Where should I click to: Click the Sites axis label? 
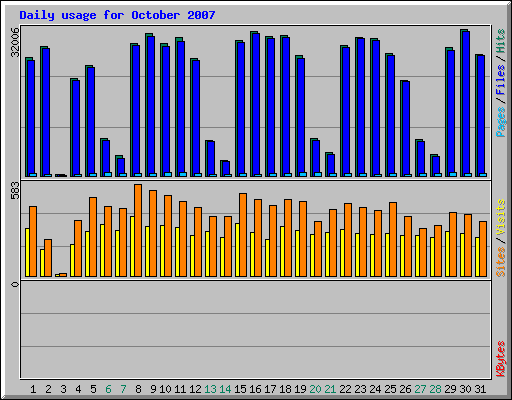(501, 262)
